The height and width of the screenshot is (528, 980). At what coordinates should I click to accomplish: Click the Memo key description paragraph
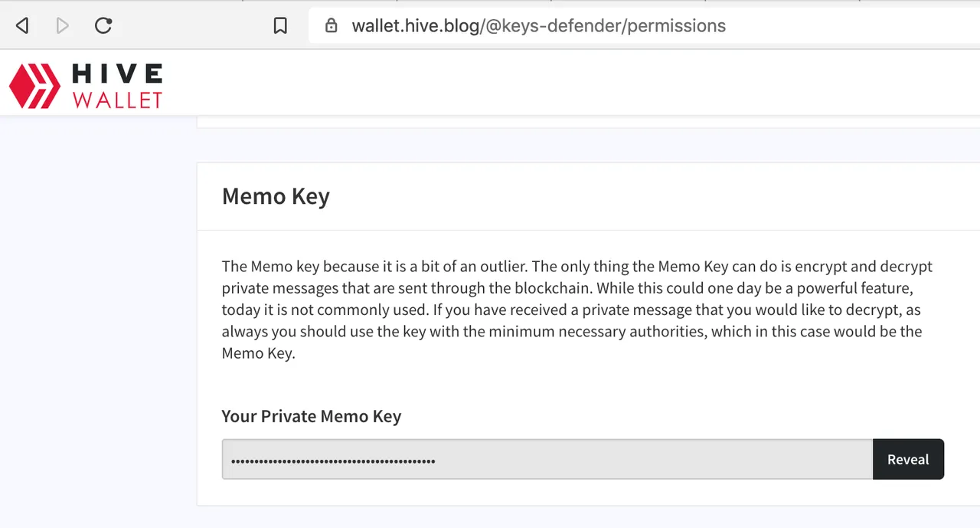pos(577,310)
